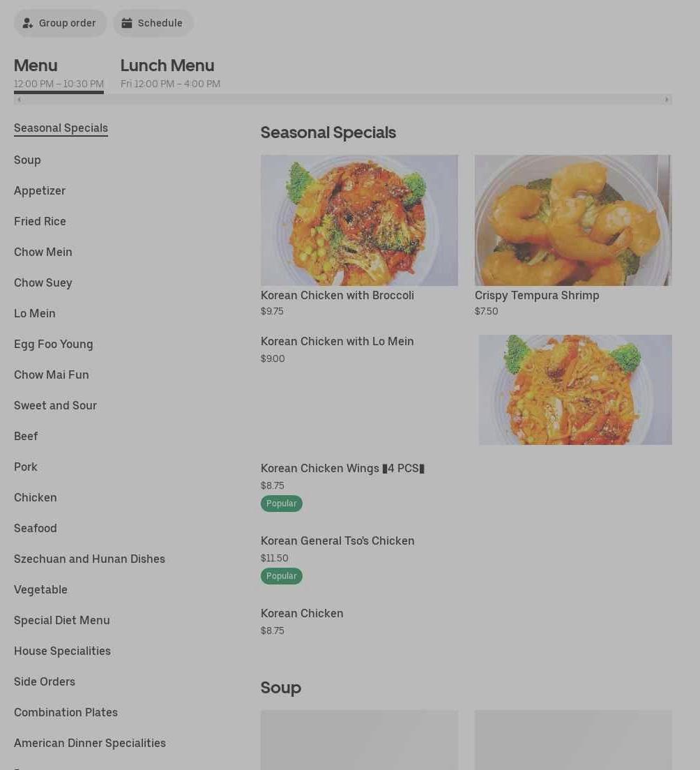
Task: Click the left arrow on horizontal scrollbar
Action: point(19,100)
